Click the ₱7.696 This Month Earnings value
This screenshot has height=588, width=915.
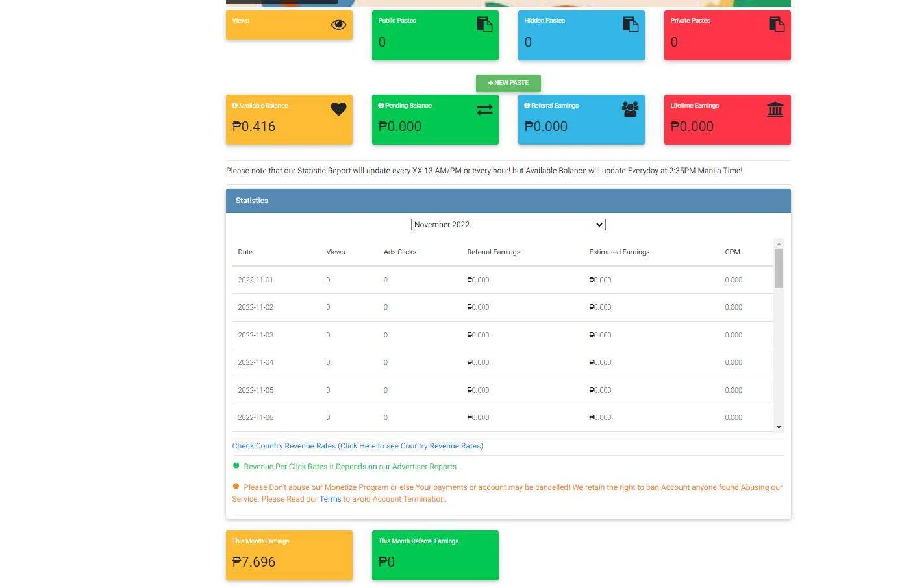coord(254,562)
